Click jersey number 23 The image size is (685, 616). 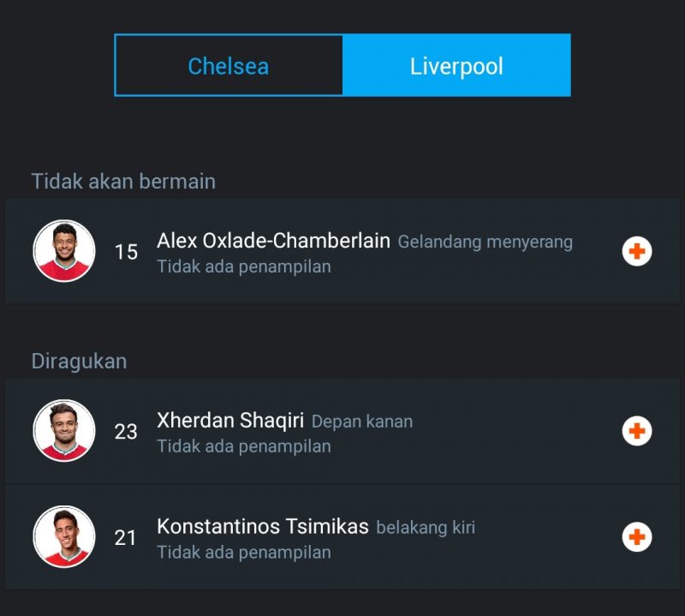pos(126,432)
